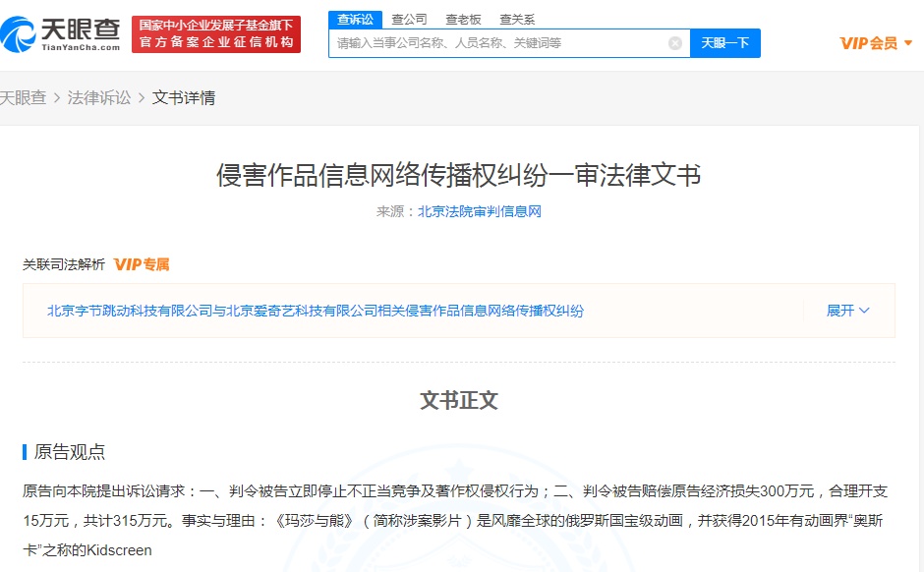The height and width of the screenshot is (572, 924).
Task: Open the 法律诉讼 breadcrumb link
Action: point(99,97)
